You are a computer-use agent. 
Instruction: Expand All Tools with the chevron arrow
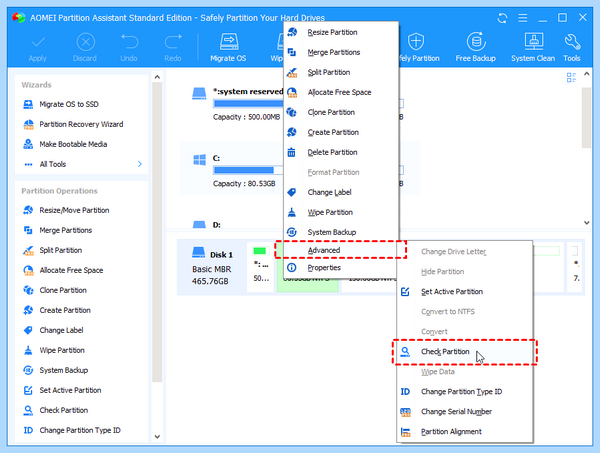[x=140, y=164]
